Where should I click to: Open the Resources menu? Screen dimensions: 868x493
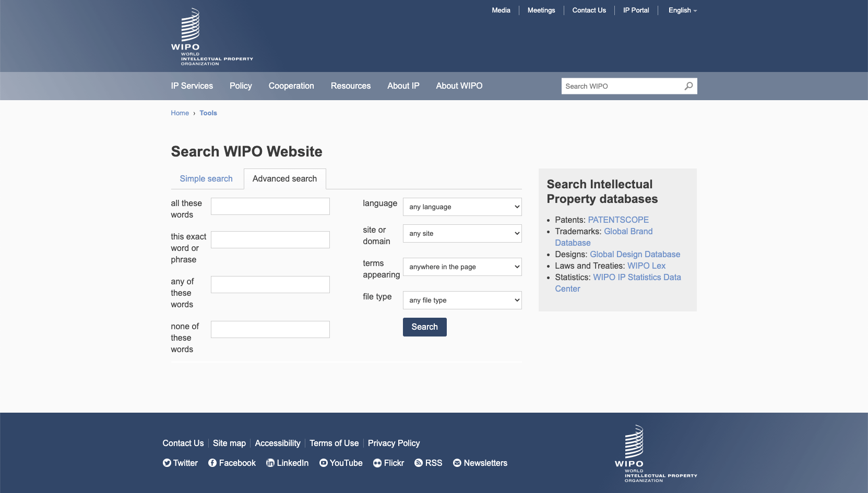coord(351,86)
